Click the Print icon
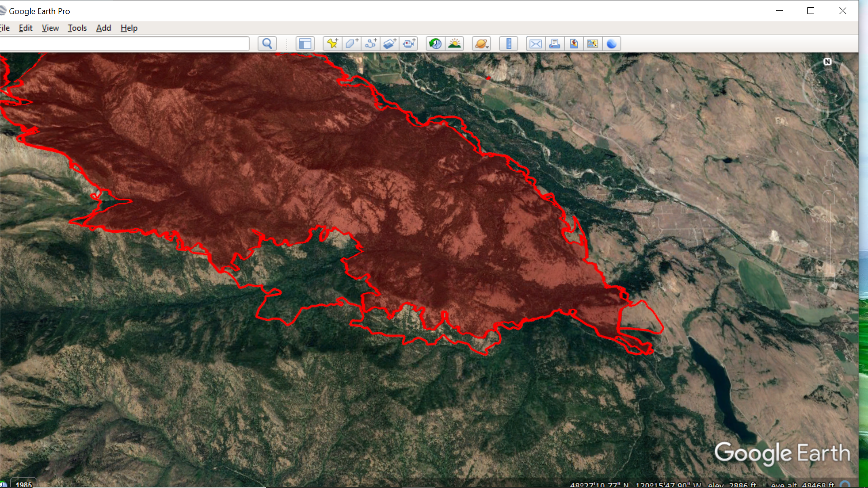868x488 pixels. [x=555, y=44]
